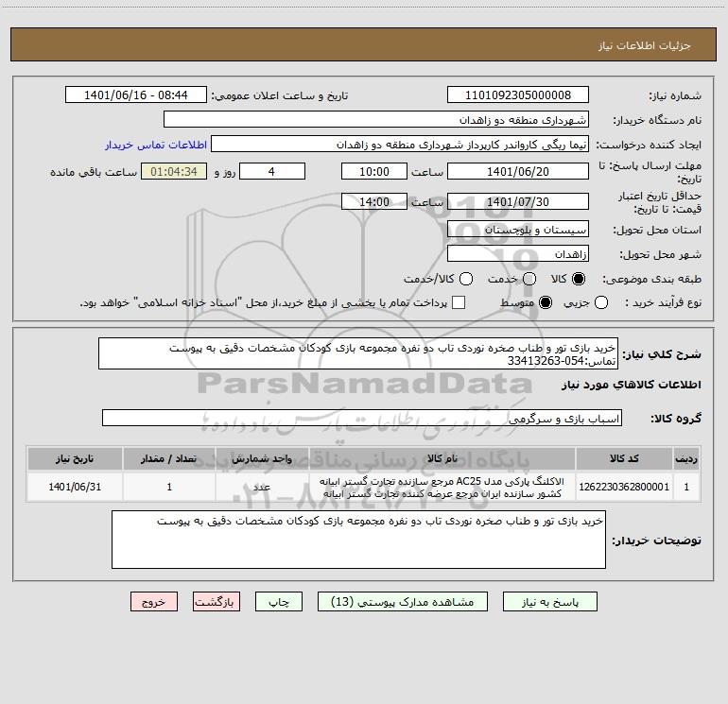This screenshot has height=704, width=728.
Task: Click the announcement date field 1401/06/16 - 08:44
Action: [x=136, y=95]
